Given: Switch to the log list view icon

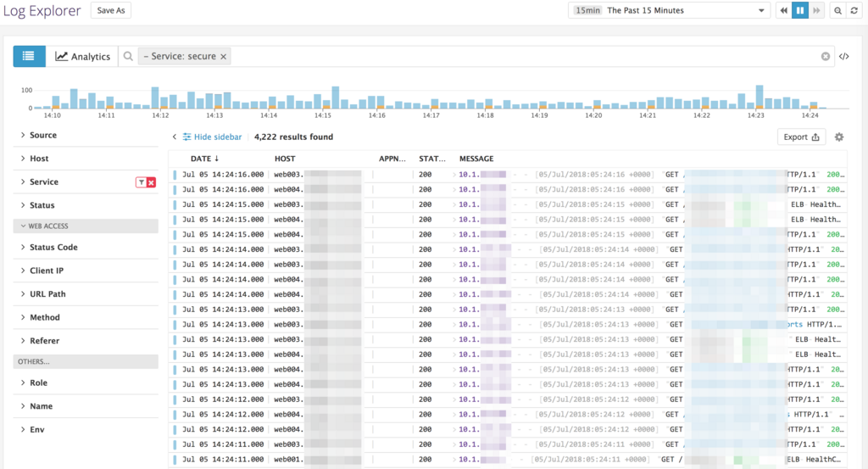Looking at the screenshot, I should 29,56.
